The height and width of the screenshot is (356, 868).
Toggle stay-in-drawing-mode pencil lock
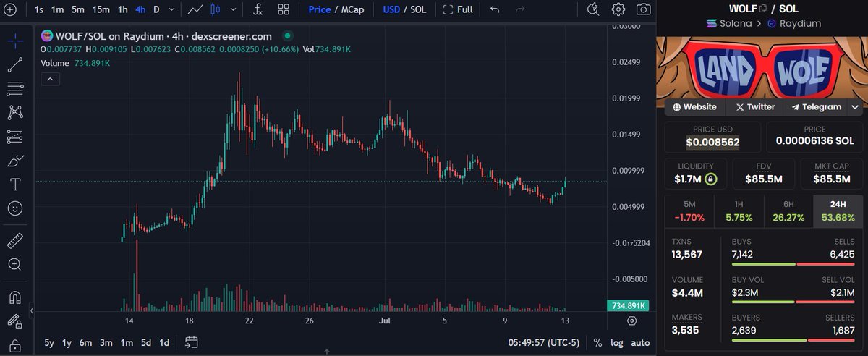tap(14, 321)
